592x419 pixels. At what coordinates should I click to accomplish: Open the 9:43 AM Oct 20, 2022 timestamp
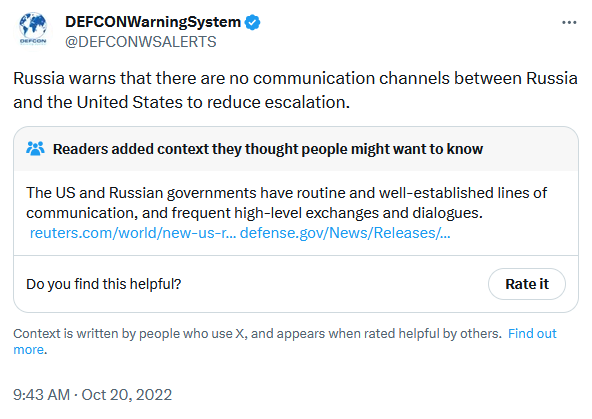pos(92,395)
